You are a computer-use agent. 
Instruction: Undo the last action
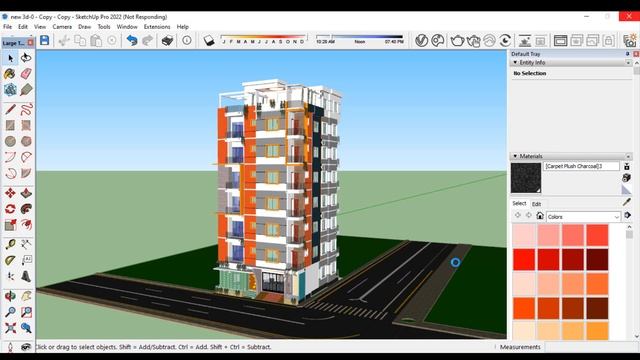point(131,40)
